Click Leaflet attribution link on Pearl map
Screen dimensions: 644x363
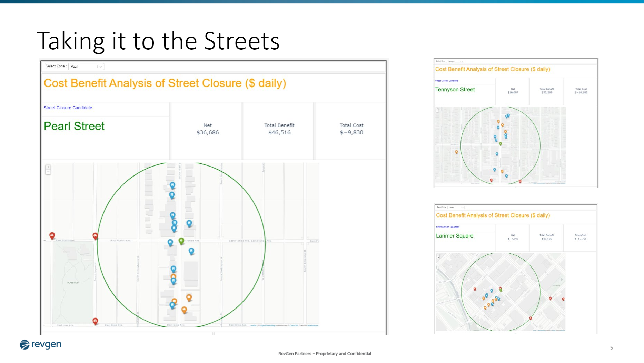[253, 325]
